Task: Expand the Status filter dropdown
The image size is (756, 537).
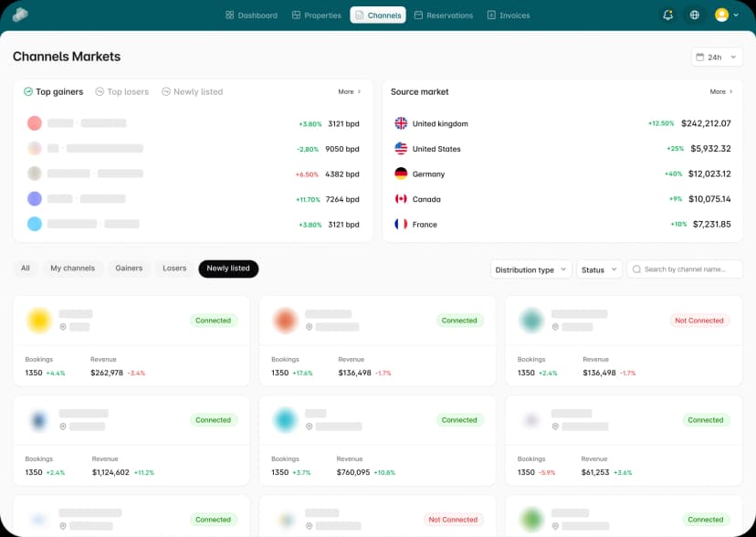Action: click(599, 269)
